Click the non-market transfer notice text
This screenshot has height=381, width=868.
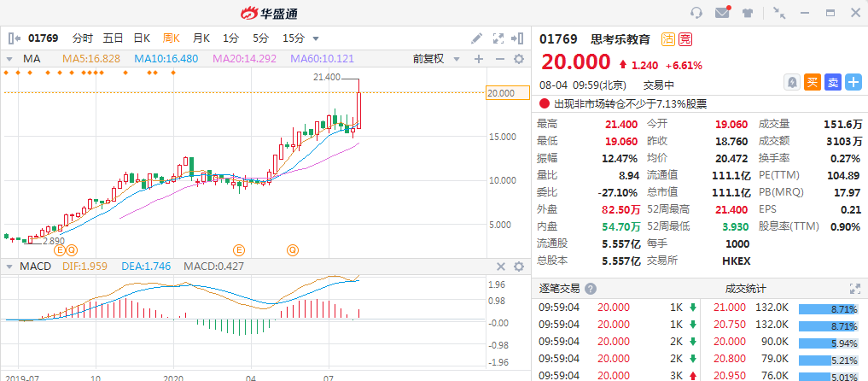631,103
